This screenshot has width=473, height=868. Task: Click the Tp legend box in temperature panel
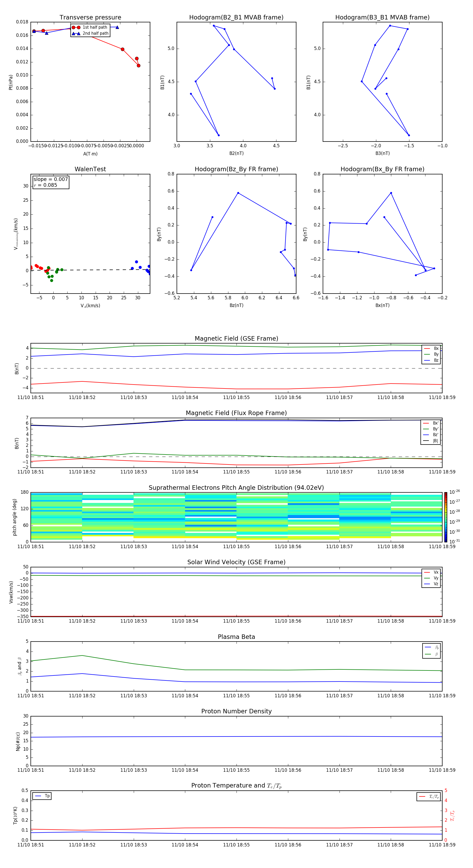point(42,796)
